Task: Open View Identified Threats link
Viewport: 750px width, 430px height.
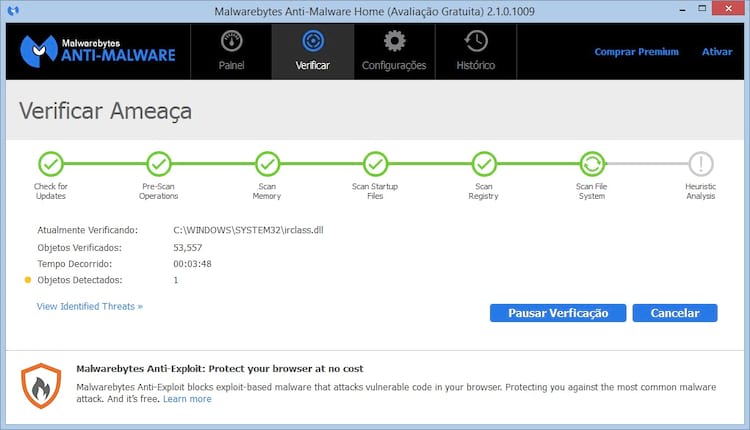Action: tap(89, 306)
